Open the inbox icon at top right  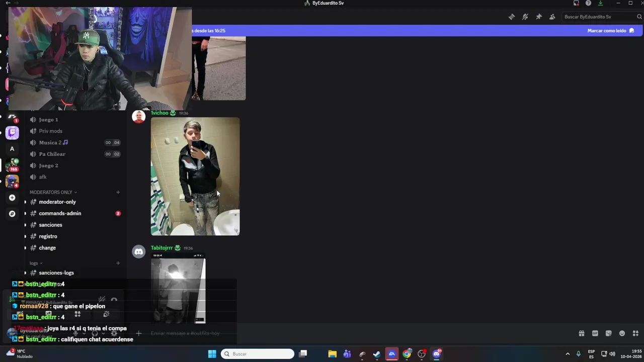(576, 3)
